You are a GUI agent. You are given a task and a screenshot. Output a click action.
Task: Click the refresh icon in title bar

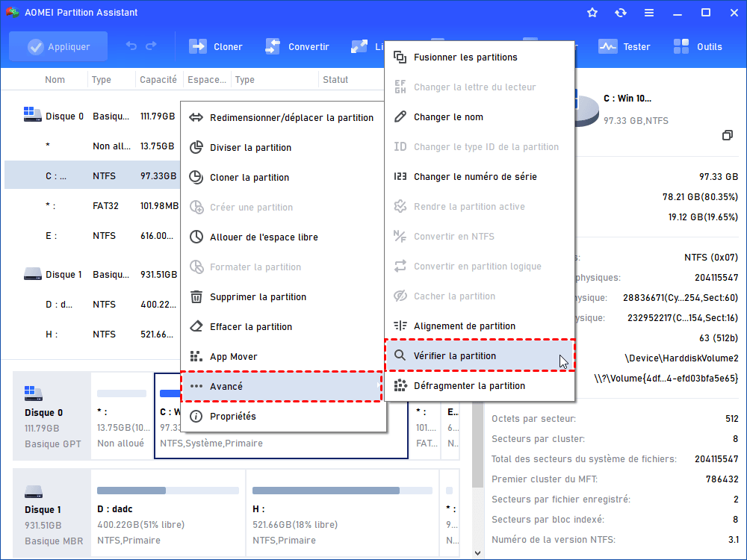pyautogui.click(x=621, y=13)
